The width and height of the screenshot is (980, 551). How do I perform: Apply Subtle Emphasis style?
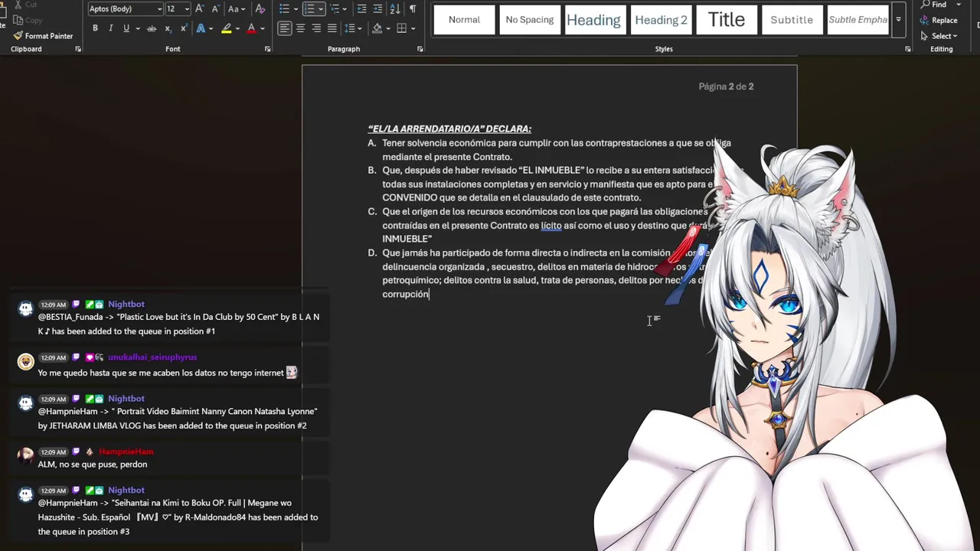(x=857, y=20)
